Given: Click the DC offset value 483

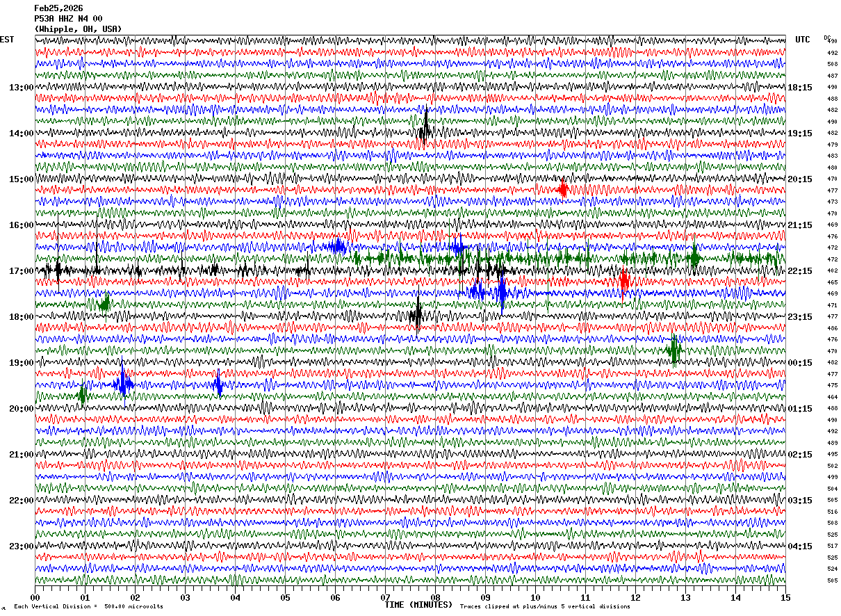Looking at the screenshot, I should coord(832,156).
